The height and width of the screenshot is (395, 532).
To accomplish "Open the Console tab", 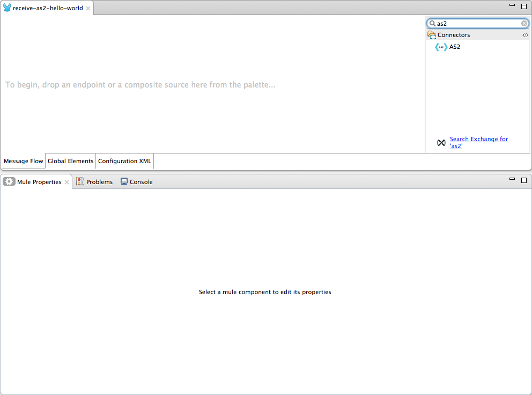I will click(x=141, y=181).
